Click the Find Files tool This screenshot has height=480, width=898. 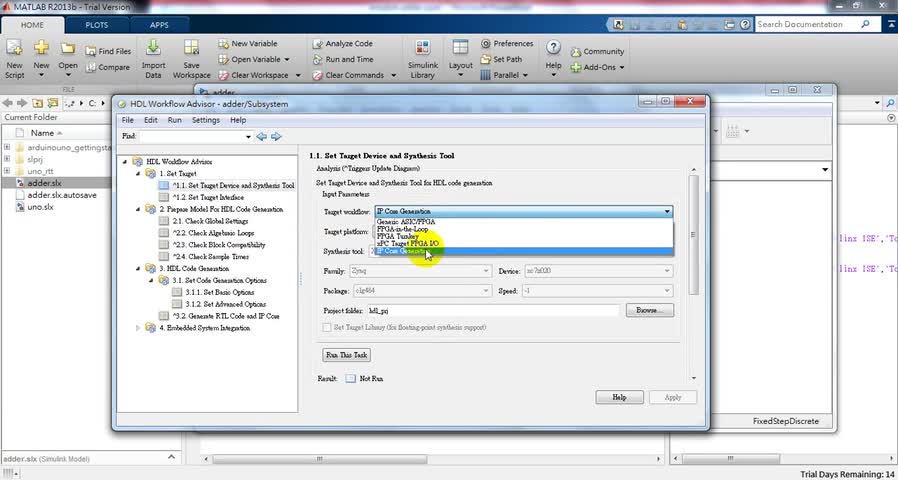(108, 51)
